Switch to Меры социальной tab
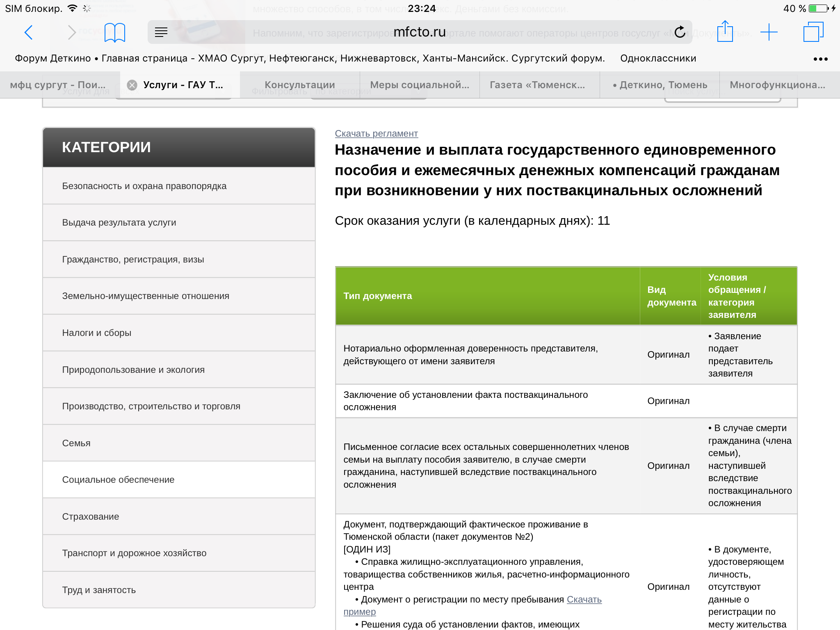Screen dimensions: 840x630 pyautogui.click(x=420, y=85)
